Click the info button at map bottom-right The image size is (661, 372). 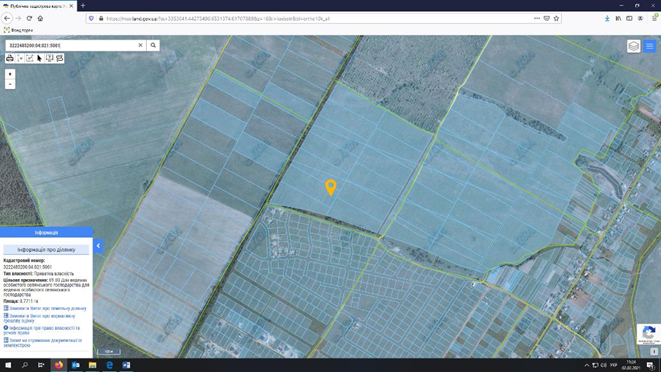pos(654,351)
